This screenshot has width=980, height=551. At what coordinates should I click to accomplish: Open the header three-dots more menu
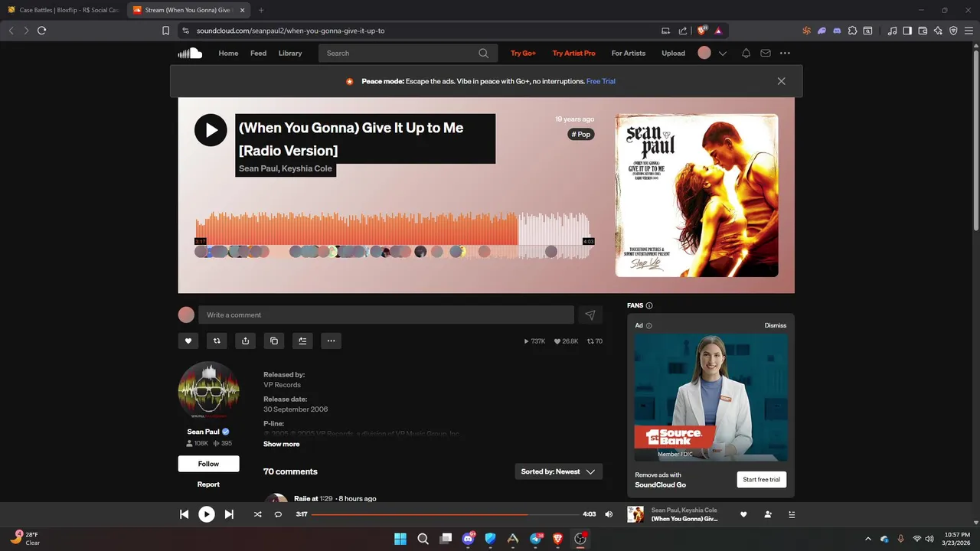[x=785, y=54]
